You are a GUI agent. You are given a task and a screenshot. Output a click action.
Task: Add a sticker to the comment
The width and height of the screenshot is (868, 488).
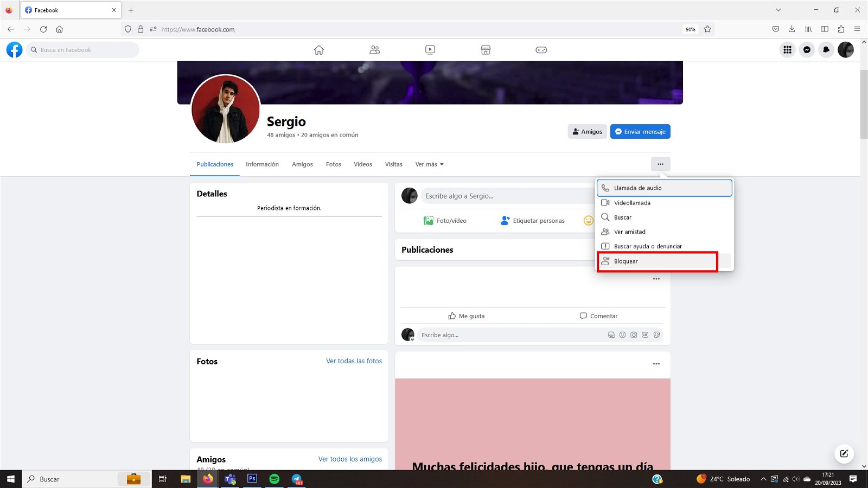pos(656,335)
